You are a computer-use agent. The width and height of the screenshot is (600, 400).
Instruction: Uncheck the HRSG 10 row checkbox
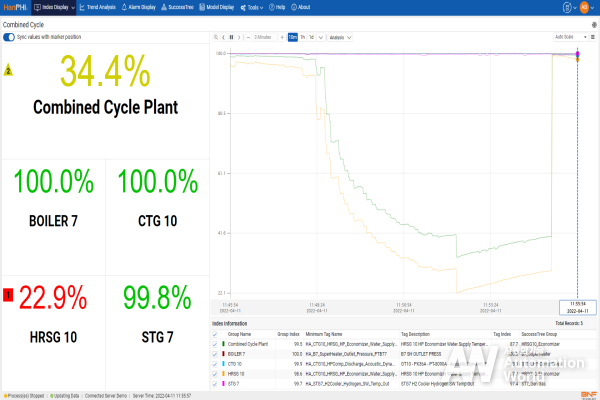(215, 374)
